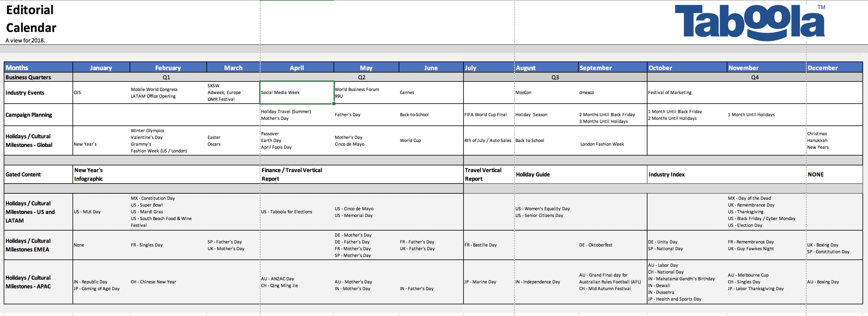Select the 'CES' cell in January
The height and width of the screenshot is (316, 868).
[101, 92]
